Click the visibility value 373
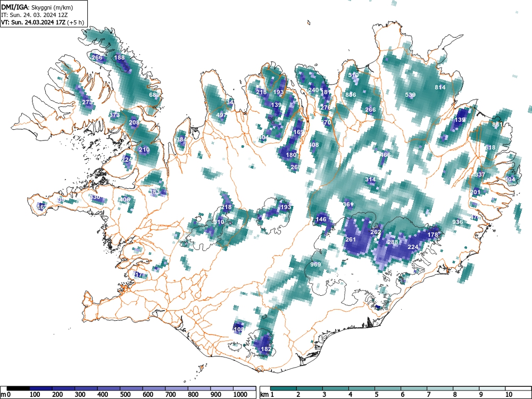The width and height of the screenshot is (532, 399). 115,115
